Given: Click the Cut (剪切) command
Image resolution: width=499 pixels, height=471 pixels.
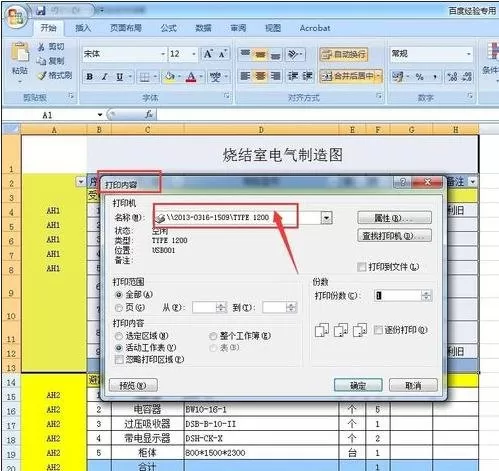Looking at the screenshot, I should point(51,47).
